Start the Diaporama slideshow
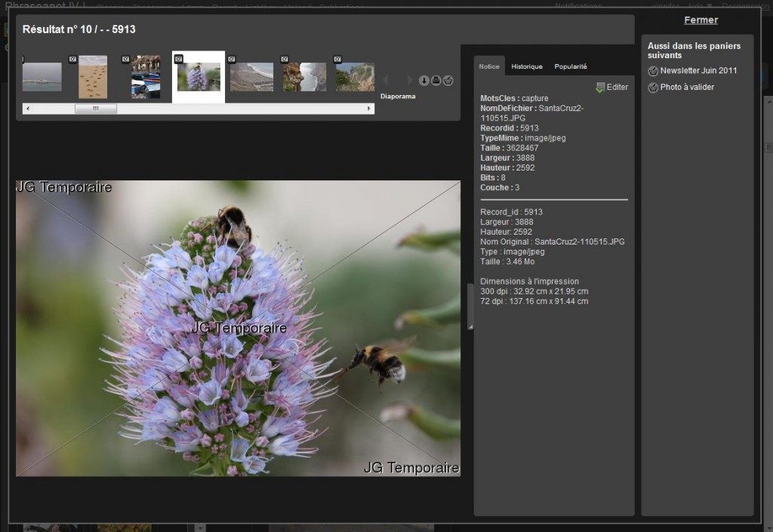 pyautogui.click(x=398, y=97)
